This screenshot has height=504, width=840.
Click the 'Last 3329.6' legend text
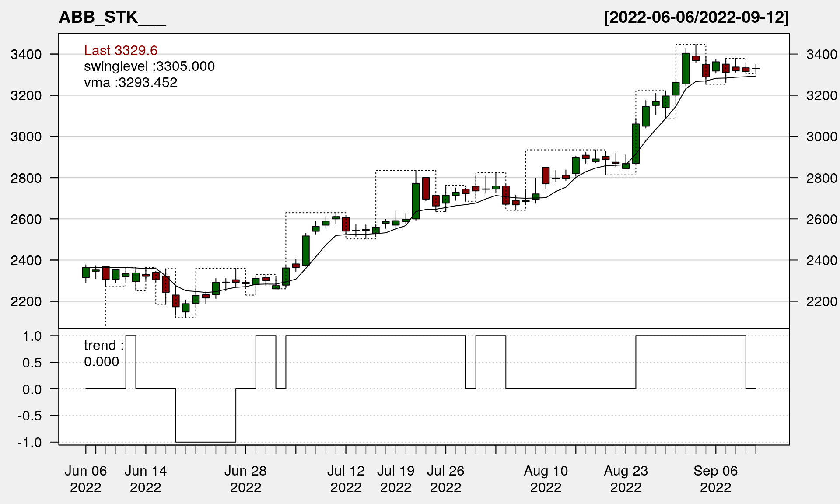(x=121, y=50)
